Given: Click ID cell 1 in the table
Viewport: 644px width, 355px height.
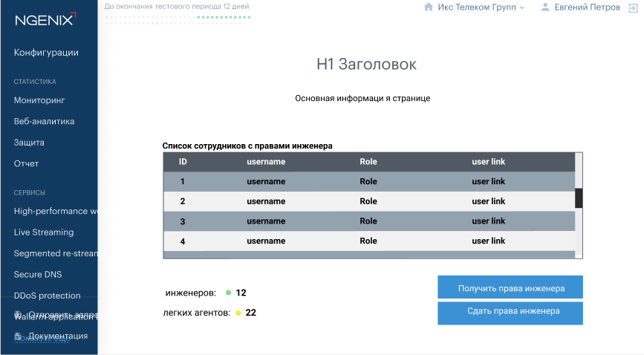Looking at the screenshot, I should (183, 182).
